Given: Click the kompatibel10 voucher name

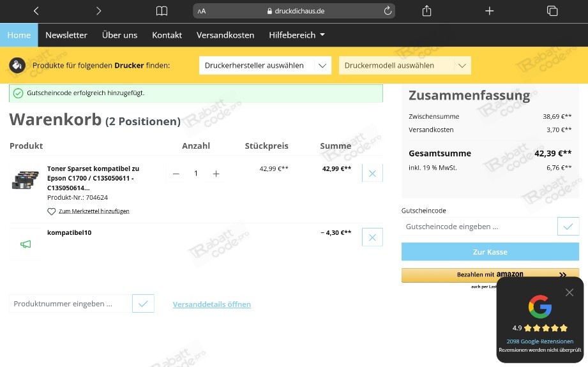Looking at the screenshot, I should tap(70, 232).
